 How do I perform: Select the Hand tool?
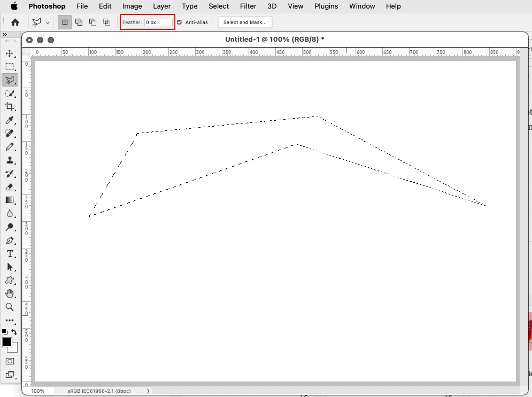pos(10,293)
